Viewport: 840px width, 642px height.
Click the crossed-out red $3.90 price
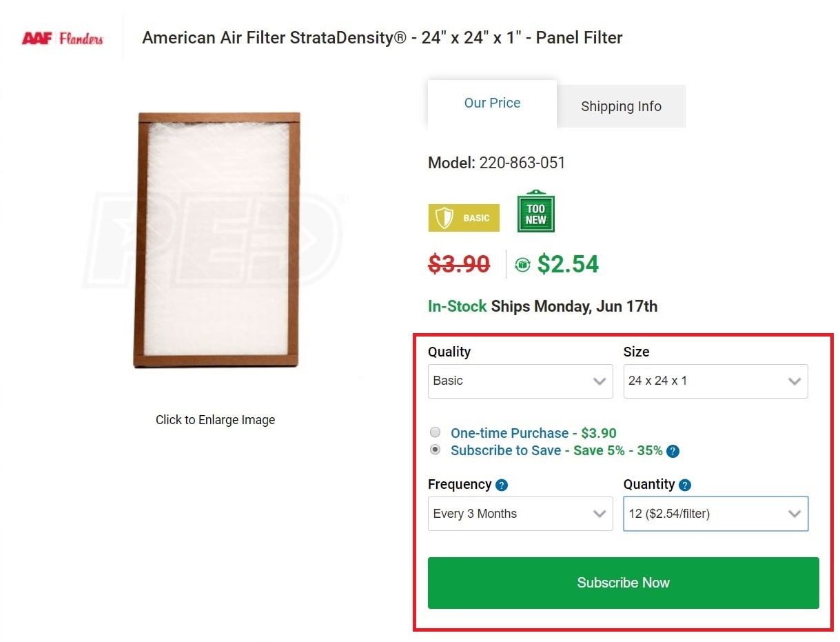tap(459, 264)
